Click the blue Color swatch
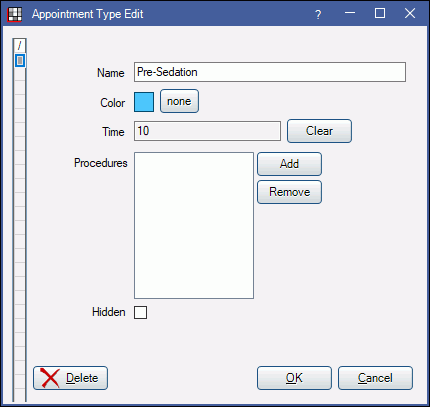 click(144, 102)
